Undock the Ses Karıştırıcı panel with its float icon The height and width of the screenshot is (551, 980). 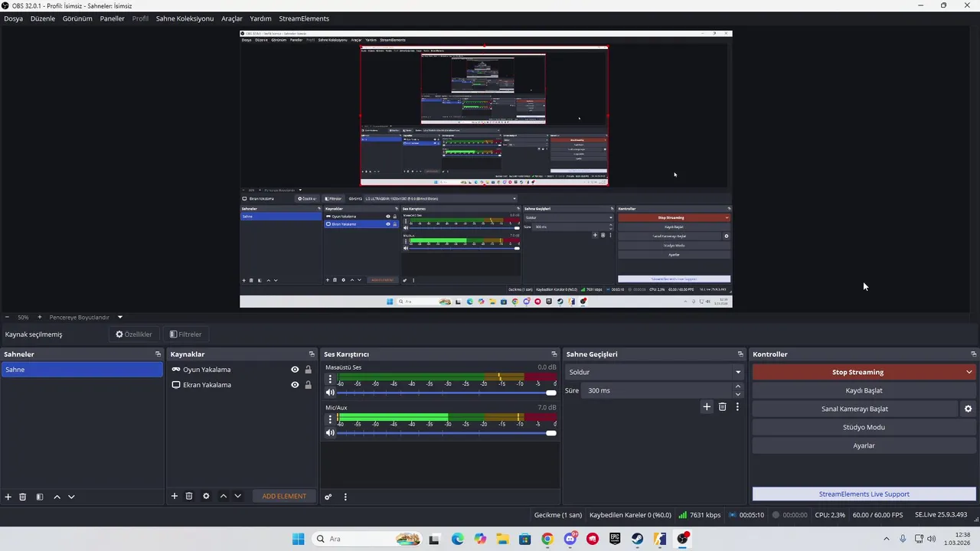click(554, 354)
